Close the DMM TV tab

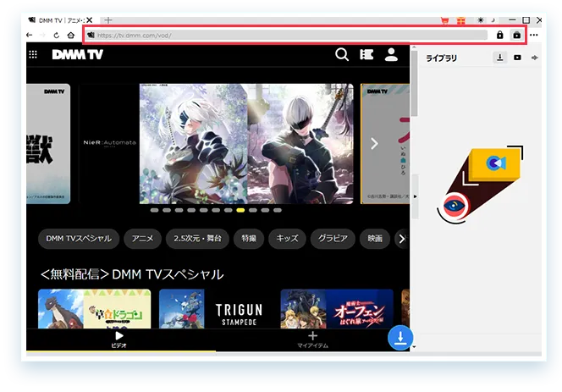point(90,20)
